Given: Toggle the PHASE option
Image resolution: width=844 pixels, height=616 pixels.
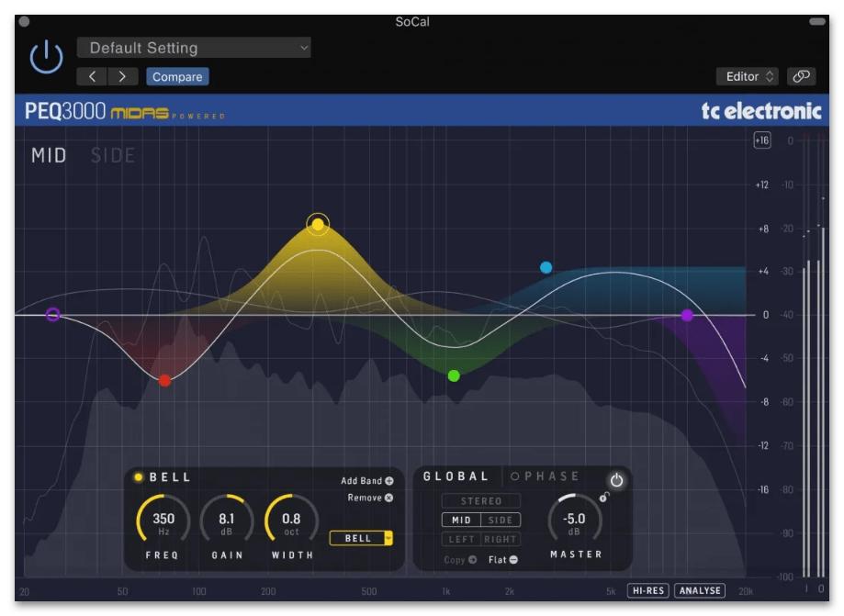Looking at the screenshot, I should click(x=545, y=476).
